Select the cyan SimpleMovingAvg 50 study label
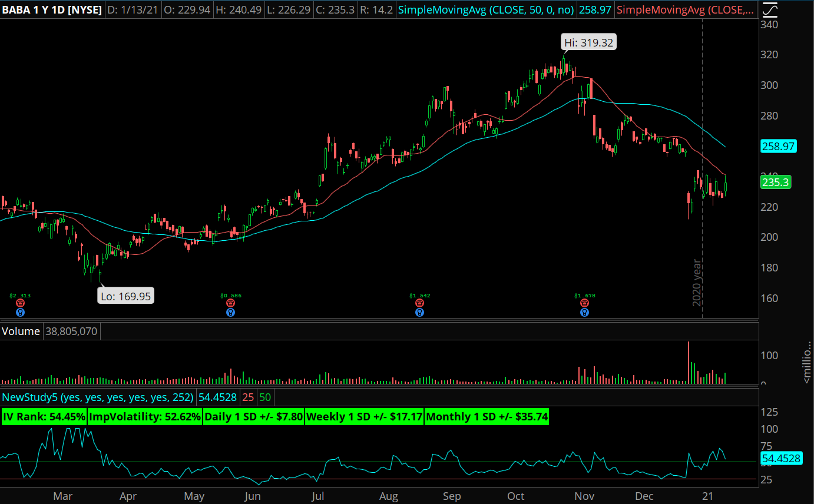814x504 pixels. tap(485, 10)
